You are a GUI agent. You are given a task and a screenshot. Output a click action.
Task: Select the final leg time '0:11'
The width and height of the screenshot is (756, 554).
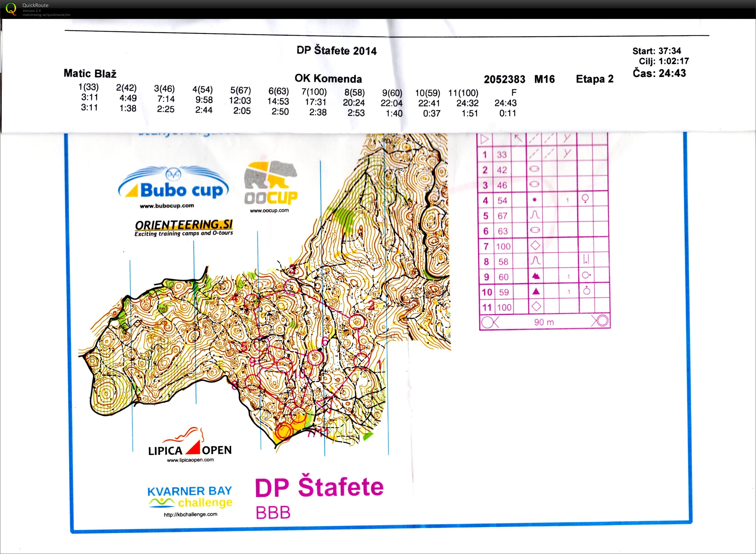pos(508,113)
